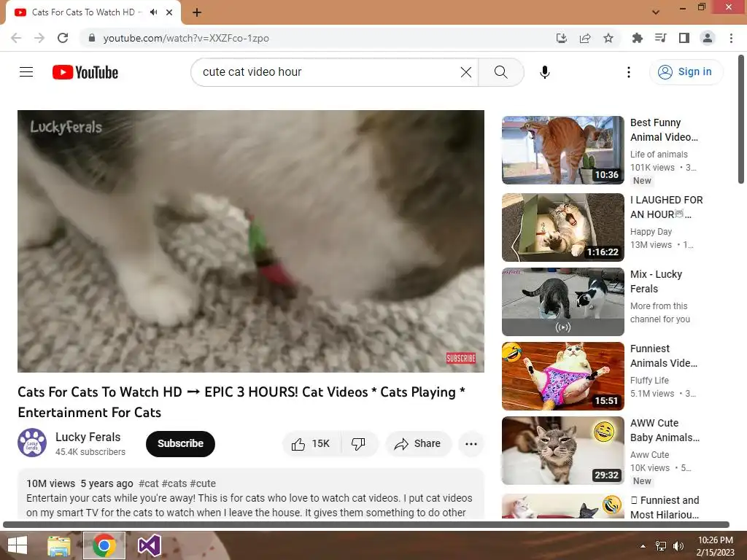Go to the YouTube home logo

pyautogui.click(x=85, y=72)
